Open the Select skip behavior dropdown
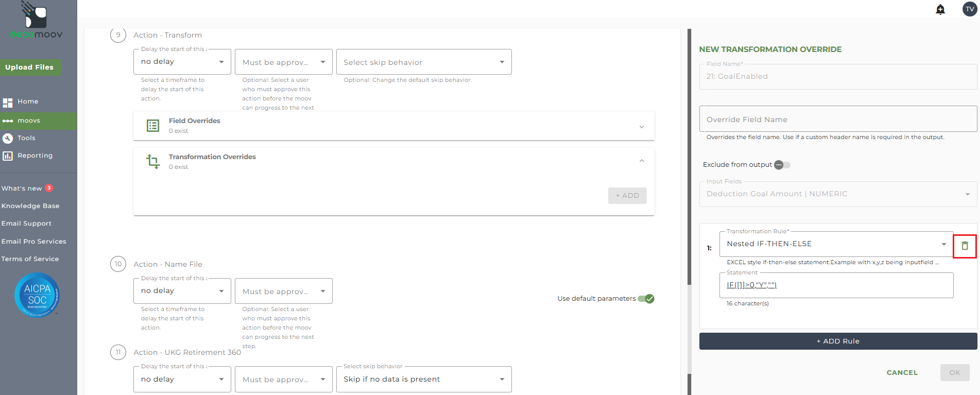Screen dimensions: 980x395 (x=424, y=62)
